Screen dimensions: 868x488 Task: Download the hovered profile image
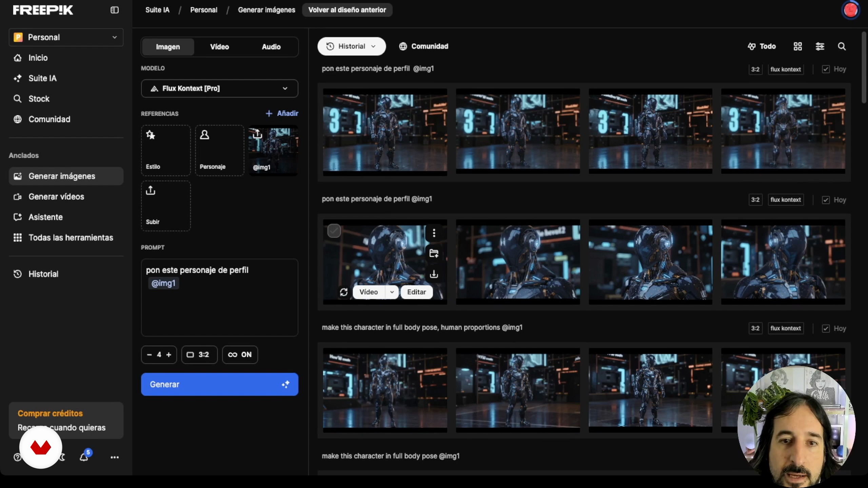click(434, 274)
